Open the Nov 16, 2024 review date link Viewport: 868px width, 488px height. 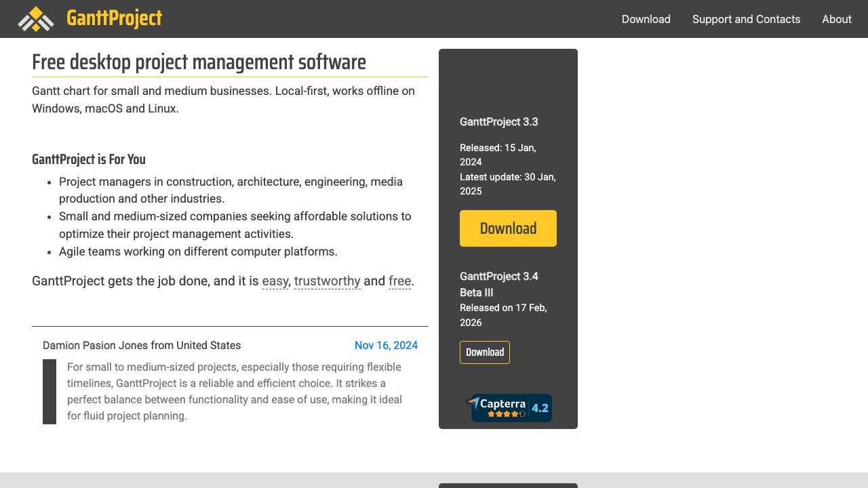(x=386, y=346)
